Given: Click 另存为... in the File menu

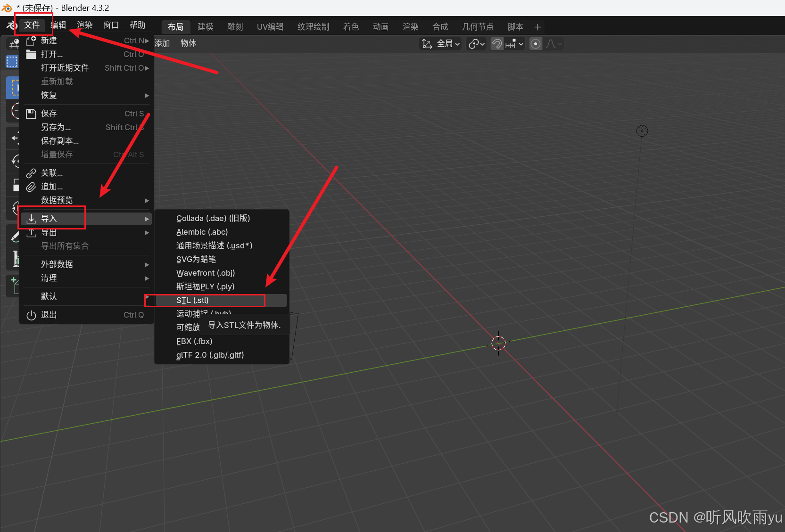Looking at the screenshot, I should (x=86, y=127).
